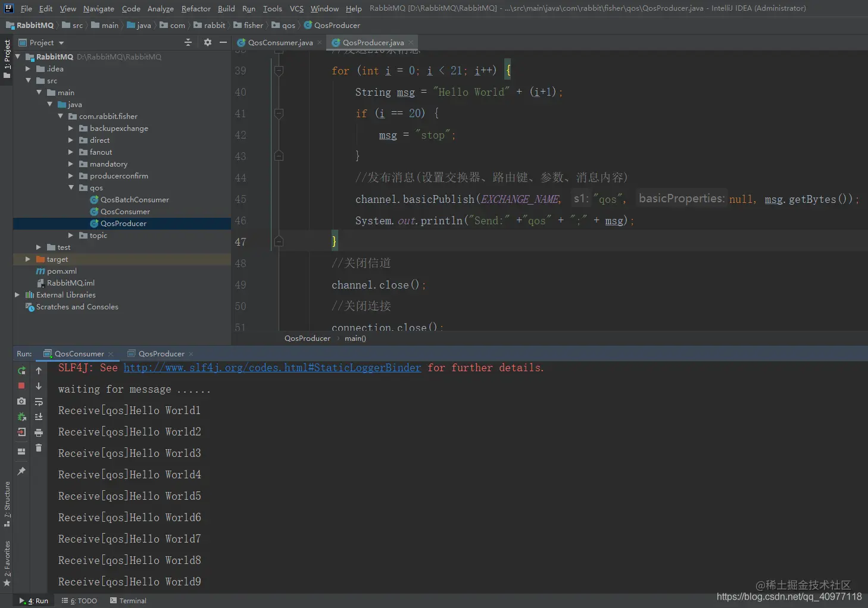Close the QosConsumer.java editor tab
Screen dimensions: 868x608
click(x=320, y=42)
